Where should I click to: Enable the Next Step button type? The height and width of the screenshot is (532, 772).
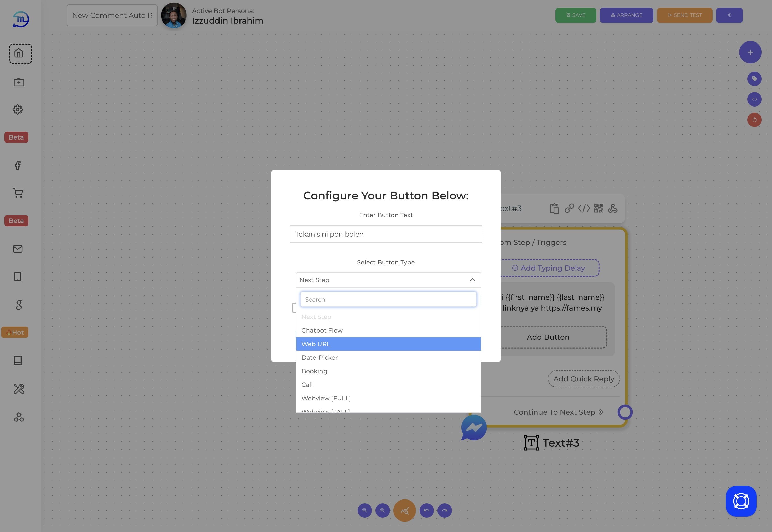point(388,317)
